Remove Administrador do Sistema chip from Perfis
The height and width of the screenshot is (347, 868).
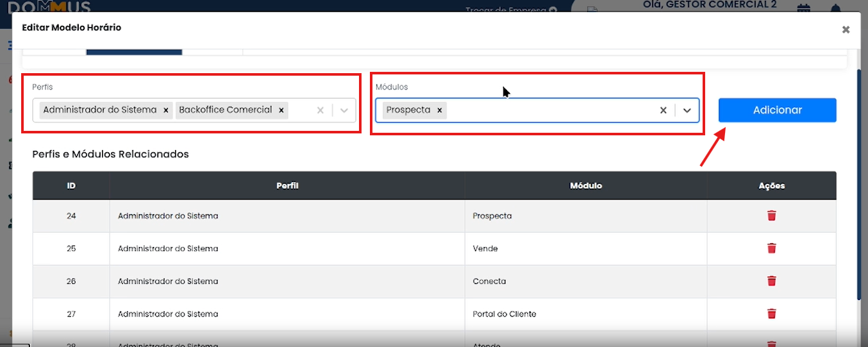point(166,110)
